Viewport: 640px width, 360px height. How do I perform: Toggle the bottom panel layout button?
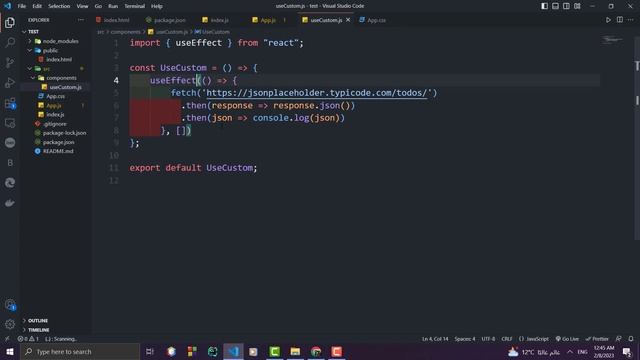pyautogui.click(x=556, y=6)
